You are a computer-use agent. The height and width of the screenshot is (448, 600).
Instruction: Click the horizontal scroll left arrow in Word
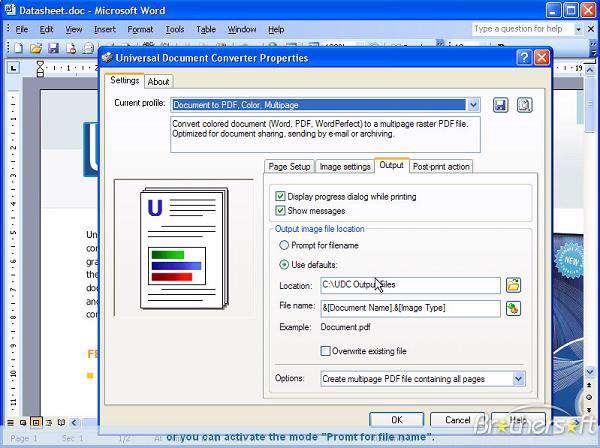coord(74,423)
